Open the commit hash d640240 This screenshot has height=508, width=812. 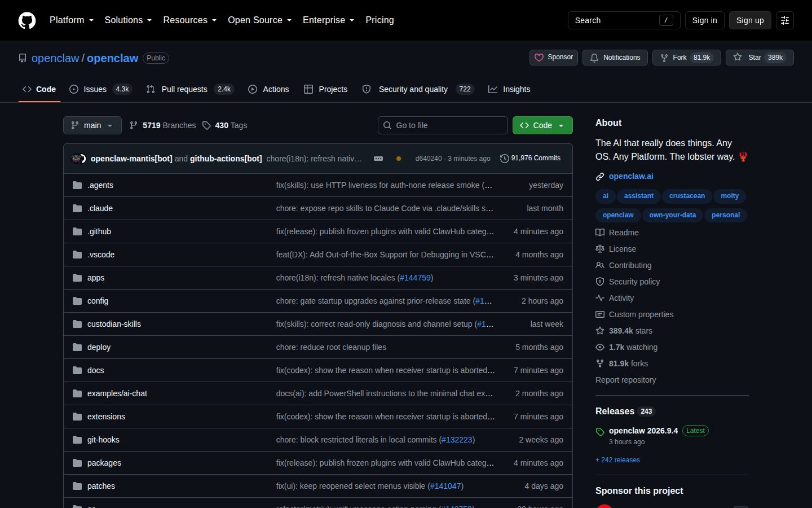pyautogui.click(x=429, y=159)
